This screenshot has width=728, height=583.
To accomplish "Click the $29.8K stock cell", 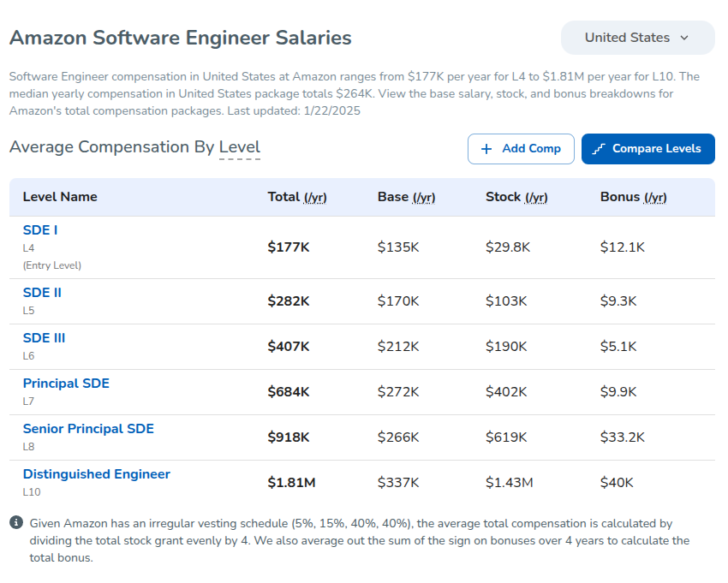I will click(508, 247).
